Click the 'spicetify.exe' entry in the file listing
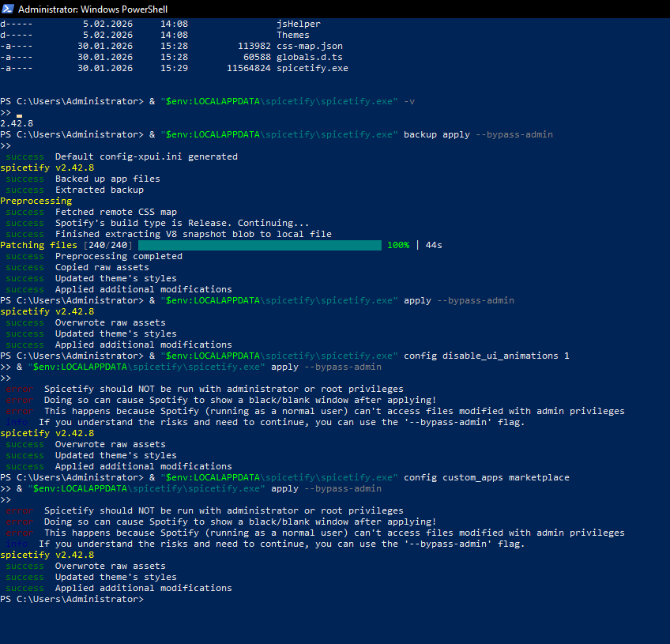 tap(312, 69)
